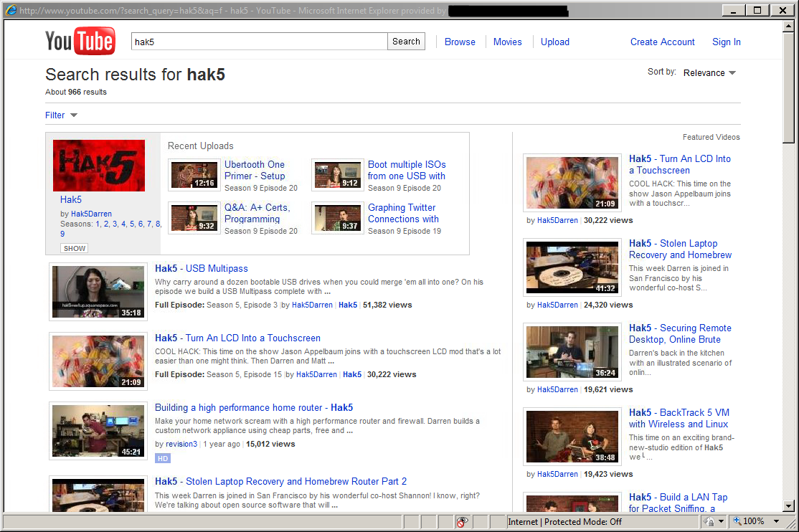Viewport: 799px width, 532px height.
Task: Click the featured 41:32 thumbnail
Action: tap(572, 267)
